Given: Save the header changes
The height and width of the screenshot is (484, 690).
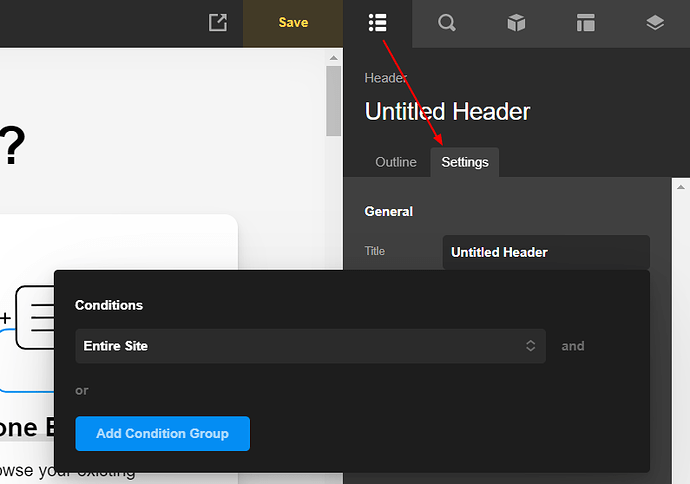Looking at the screenshot, I should (293, 22).
